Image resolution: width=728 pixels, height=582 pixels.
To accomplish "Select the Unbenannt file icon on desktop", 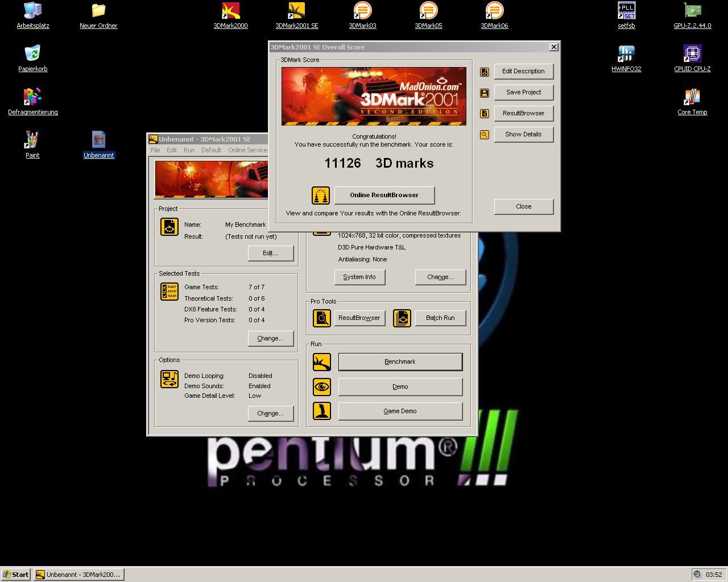I will tap(98, 145).
